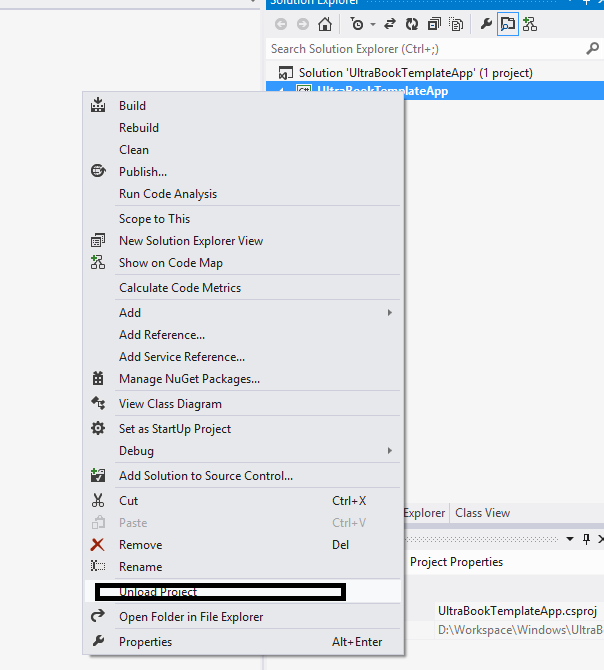
Task: Click the Properties wrench toolbar icon
Action: pyautogui.click(x=486, y=24)
